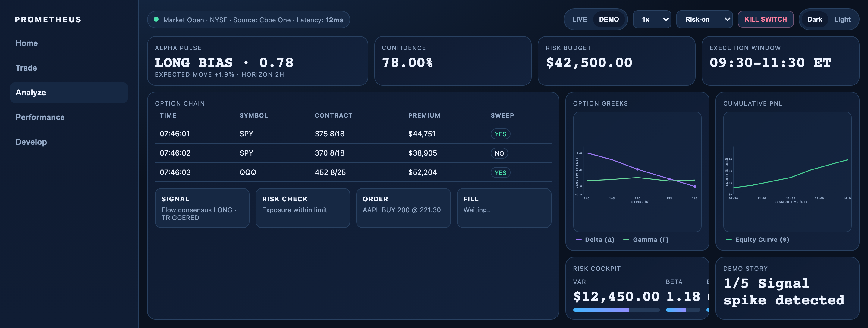Click premium $44,751
Screen dimensions: 868x328
(x=422, y=134)
